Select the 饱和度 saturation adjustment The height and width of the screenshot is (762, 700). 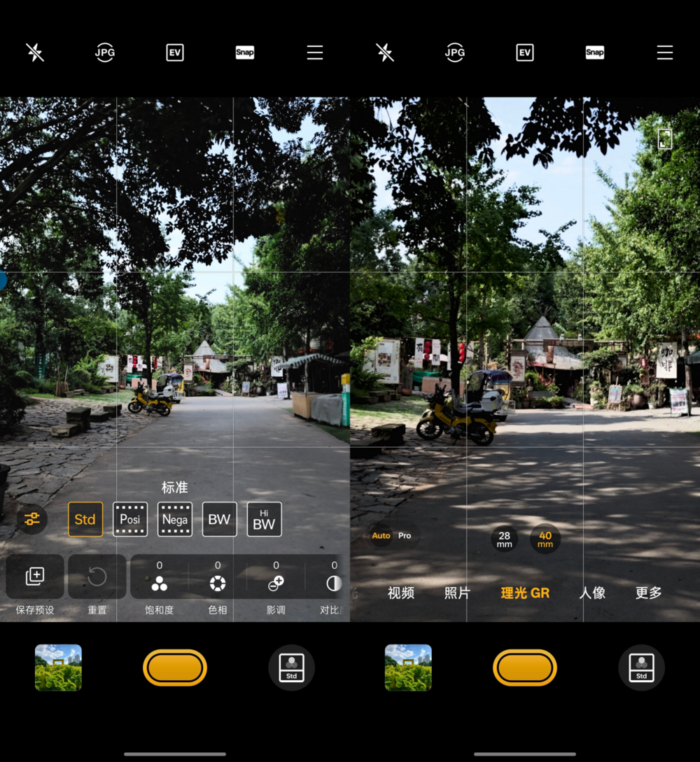pos(159,583)
